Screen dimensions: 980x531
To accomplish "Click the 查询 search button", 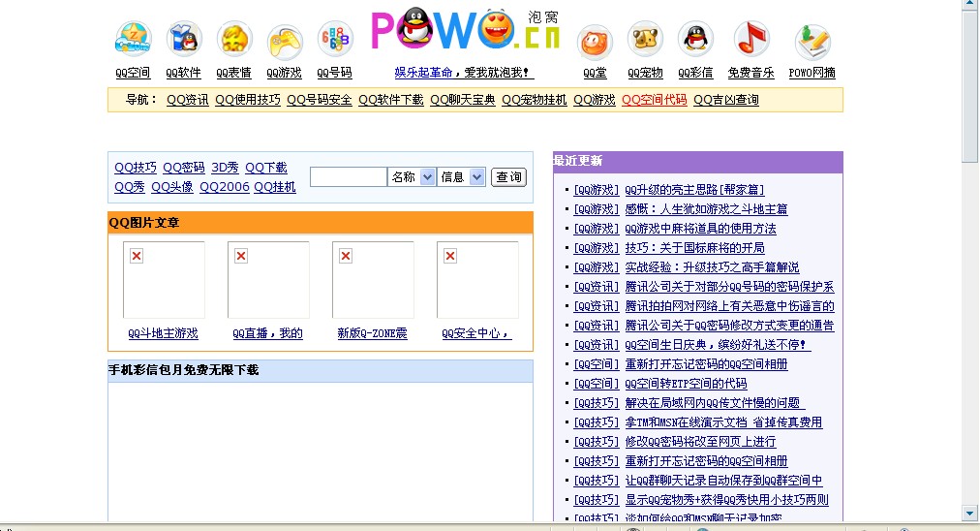I will pos(508,177).
